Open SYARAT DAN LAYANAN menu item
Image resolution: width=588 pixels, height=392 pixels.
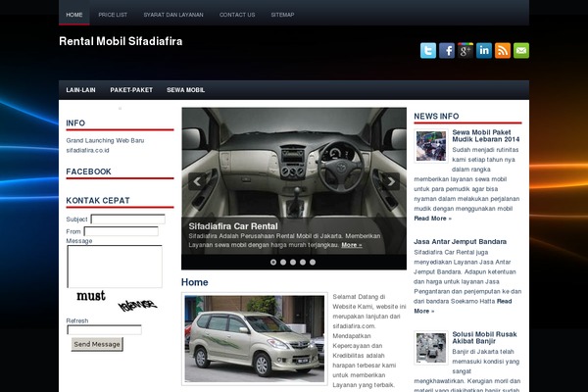coord(173,15)
